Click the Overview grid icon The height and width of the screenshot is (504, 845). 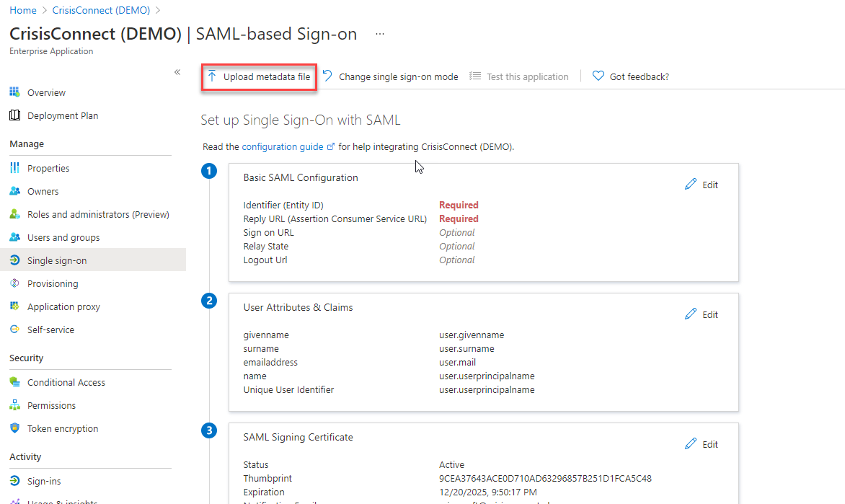[x=14, y=92]
